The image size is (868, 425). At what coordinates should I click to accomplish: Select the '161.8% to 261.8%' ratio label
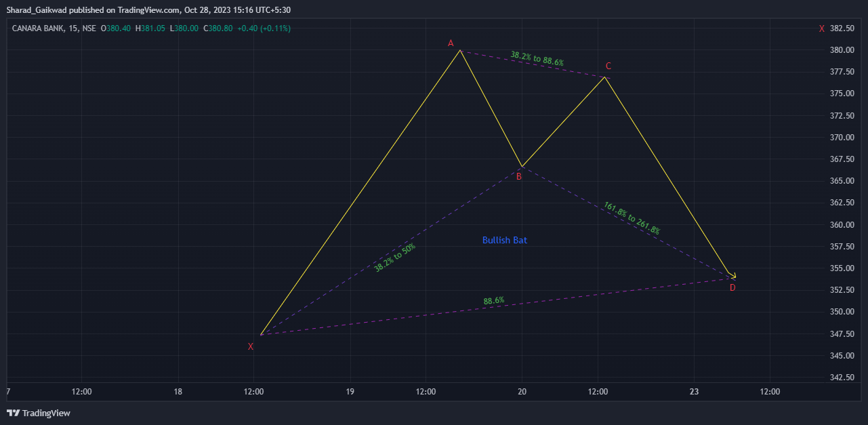(x=632, y=218)
